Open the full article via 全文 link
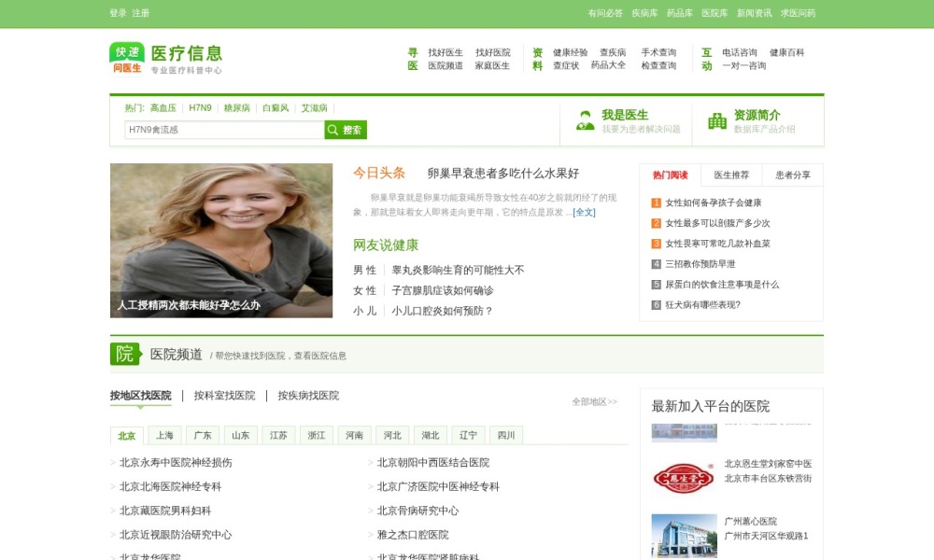 (x=588, y=210)
